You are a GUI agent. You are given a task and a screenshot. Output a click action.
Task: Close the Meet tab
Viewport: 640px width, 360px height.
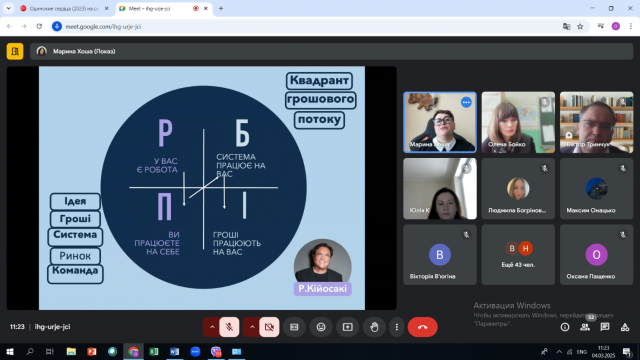point(206,9)
